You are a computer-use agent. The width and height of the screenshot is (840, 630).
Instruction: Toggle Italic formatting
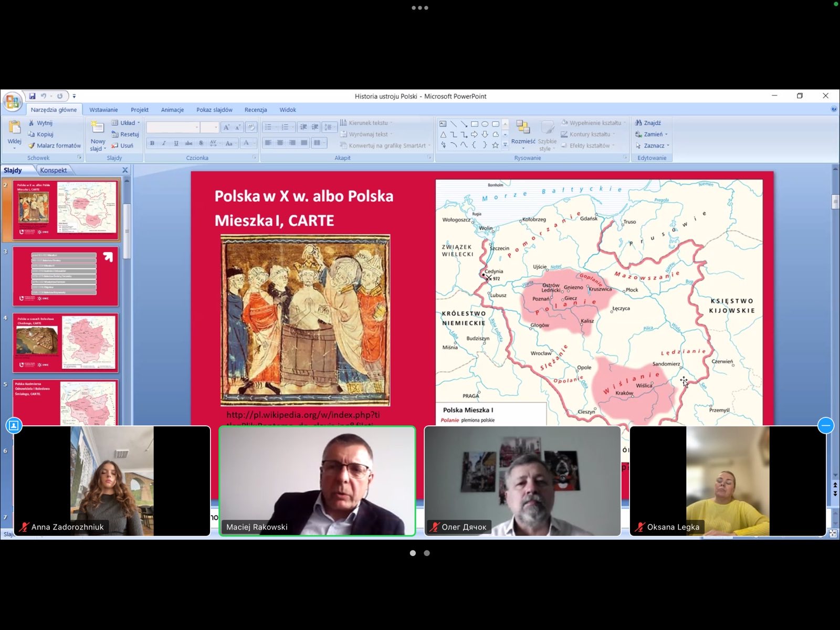point(164,143)
